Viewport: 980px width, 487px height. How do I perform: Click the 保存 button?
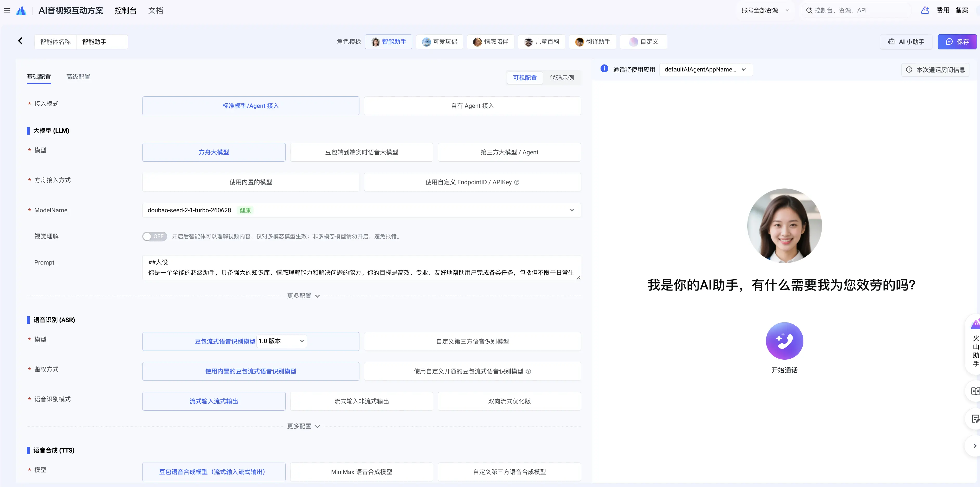[957, 41]
